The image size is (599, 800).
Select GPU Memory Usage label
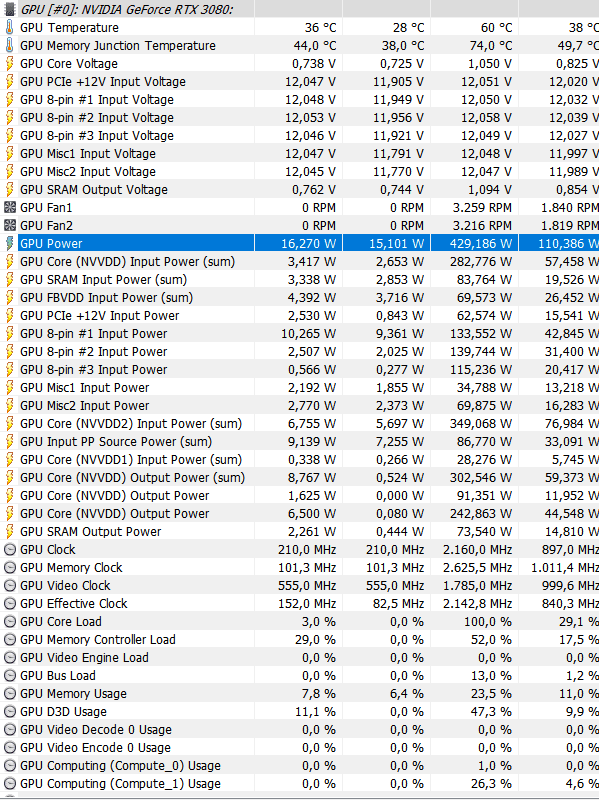coord(73,693)
